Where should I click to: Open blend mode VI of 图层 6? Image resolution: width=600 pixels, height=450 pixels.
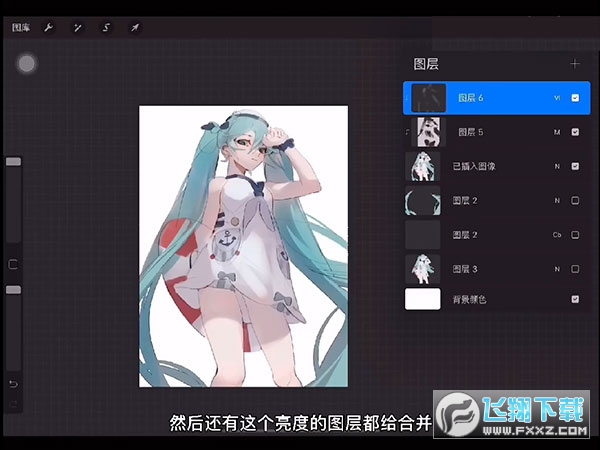pos(557,98)
